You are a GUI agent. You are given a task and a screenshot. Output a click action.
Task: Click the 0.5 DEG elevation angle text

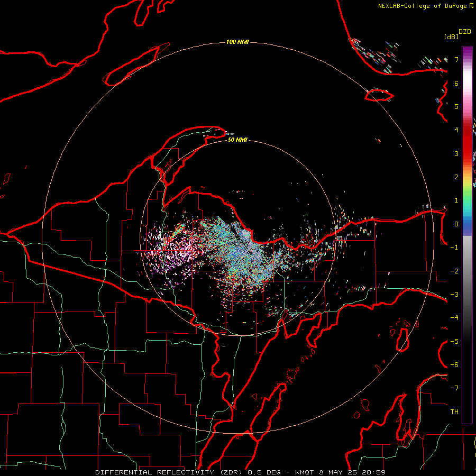click(265, 472)
